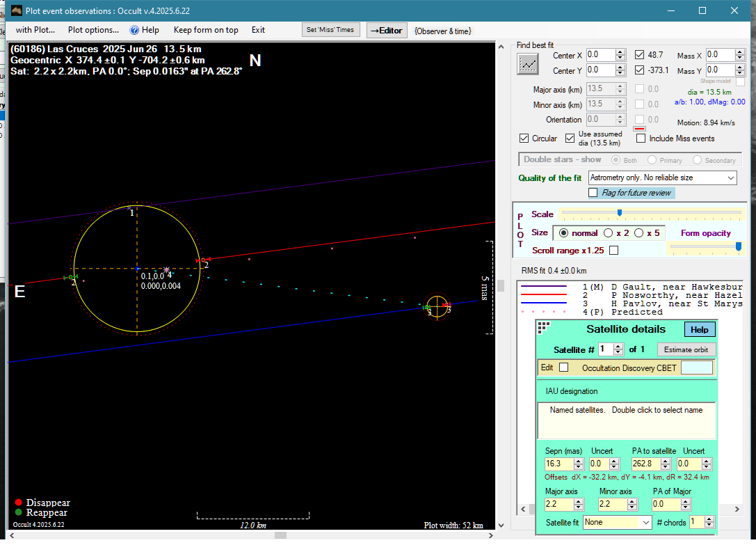
Task: Tick the Flag for future review box
Action: pos(593,192)
